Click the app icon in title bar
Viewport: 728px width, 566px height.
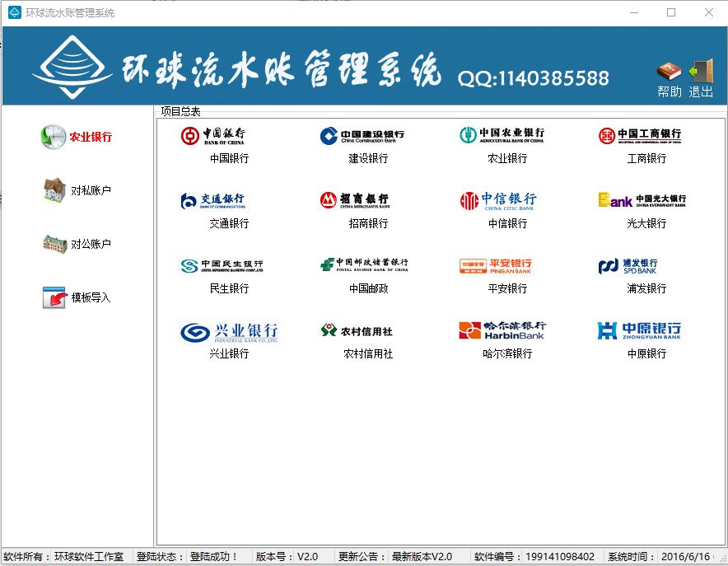tap(15, 12)
